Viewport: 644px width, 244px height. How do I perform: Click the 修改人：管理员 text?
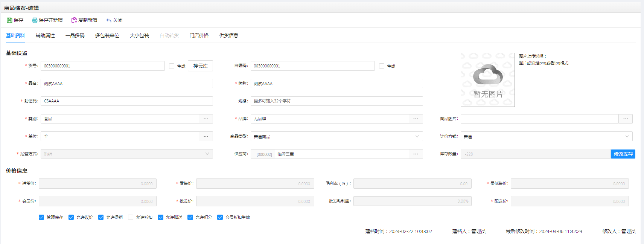(619, 232)
